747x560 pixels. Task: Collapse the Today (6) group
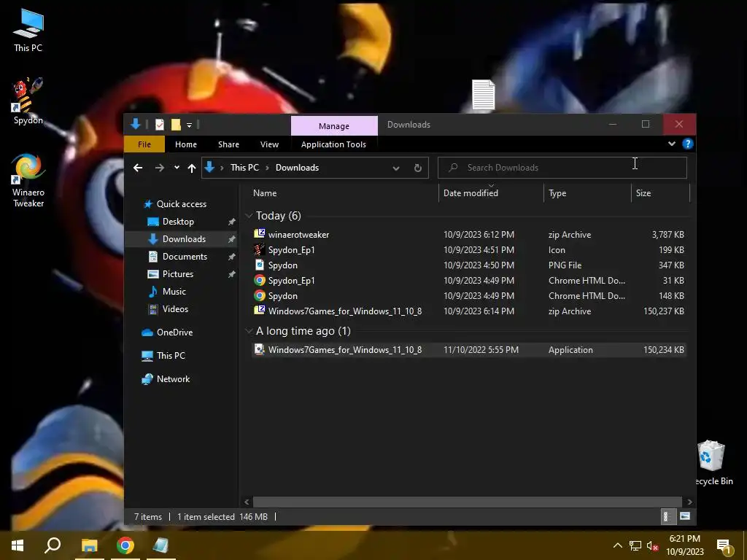click(249, 216)
